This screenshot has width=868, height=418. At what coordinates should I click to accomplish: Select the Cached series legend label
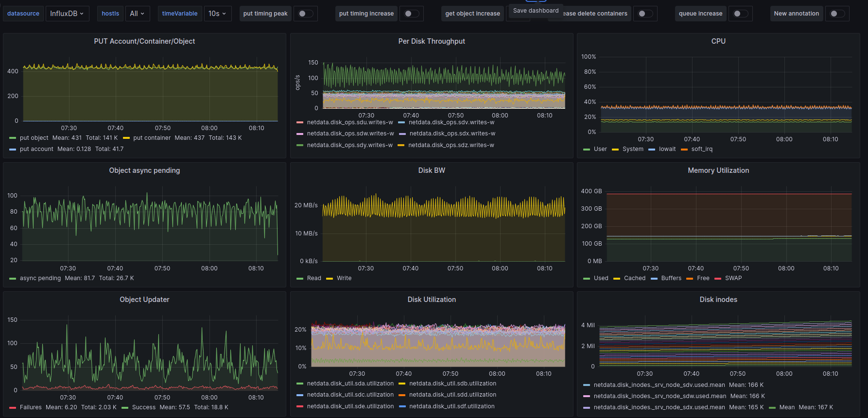634,278
